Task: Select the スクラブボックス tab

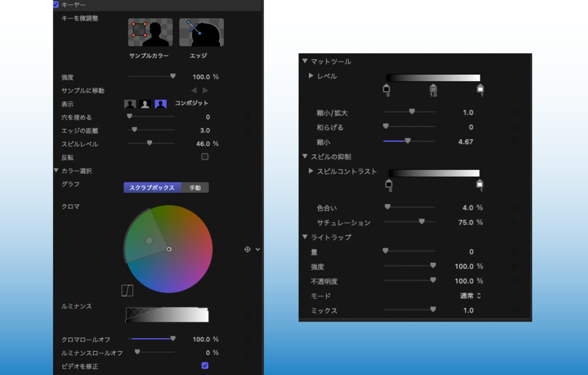Action: click(152, 187)
